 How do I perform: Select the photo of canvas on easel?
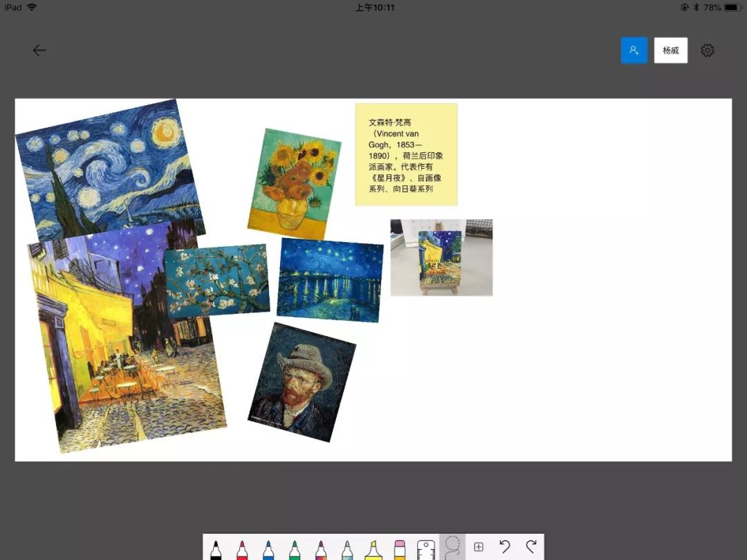pos(441,258)
